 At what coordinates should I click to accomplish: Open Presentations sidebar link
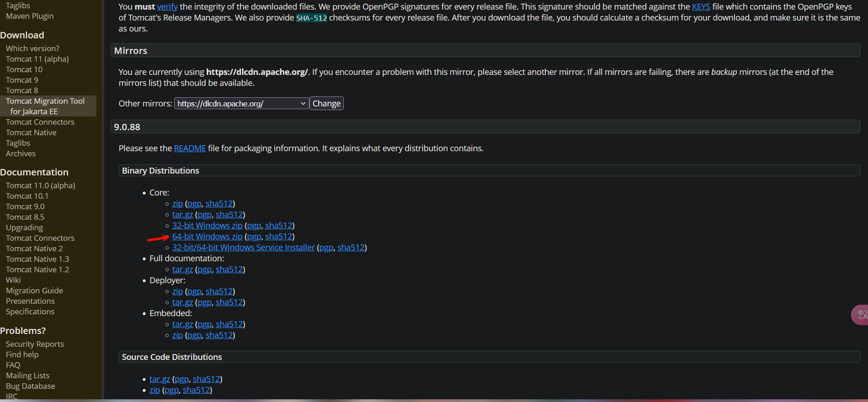[30, 301]
